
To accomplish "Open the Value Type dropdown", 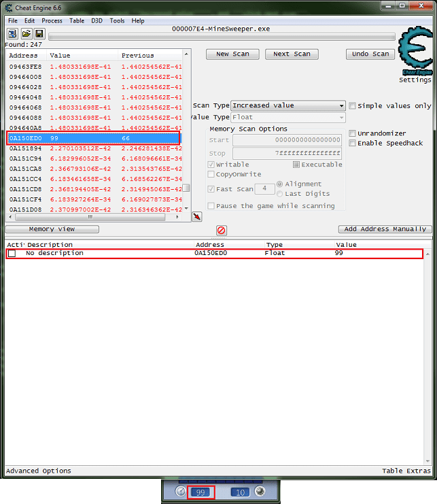I will (288, 117).
